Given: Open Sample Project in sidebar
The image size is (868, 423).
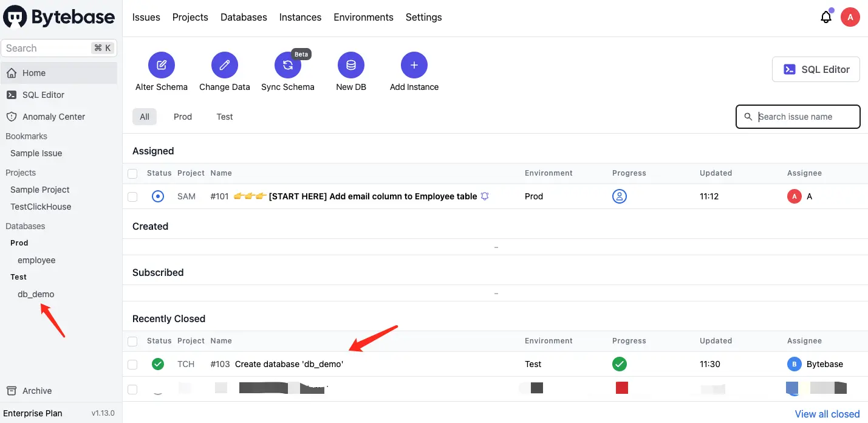Looking at the screenshot, I should pos(40,190).
